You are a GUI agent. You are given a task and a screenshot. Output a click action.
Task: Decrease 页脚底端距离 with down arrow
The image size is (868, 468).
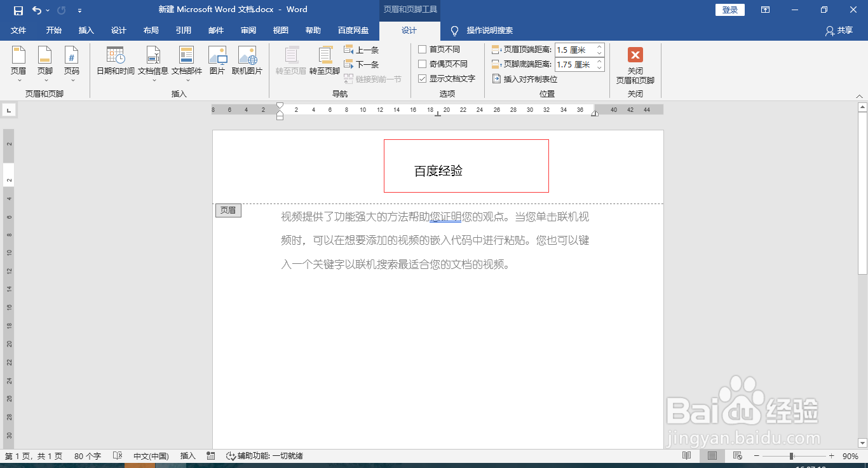click(599, 68)
